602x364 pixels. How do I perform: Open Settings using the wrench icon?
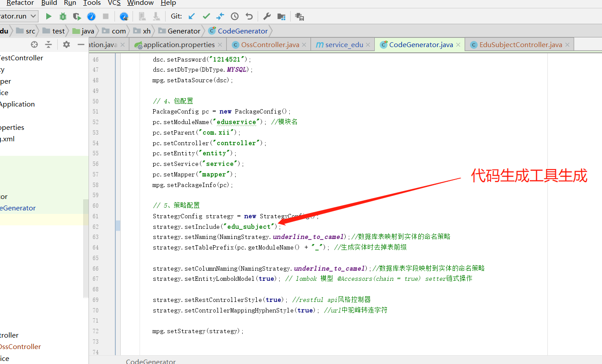(x=267, y=16)
